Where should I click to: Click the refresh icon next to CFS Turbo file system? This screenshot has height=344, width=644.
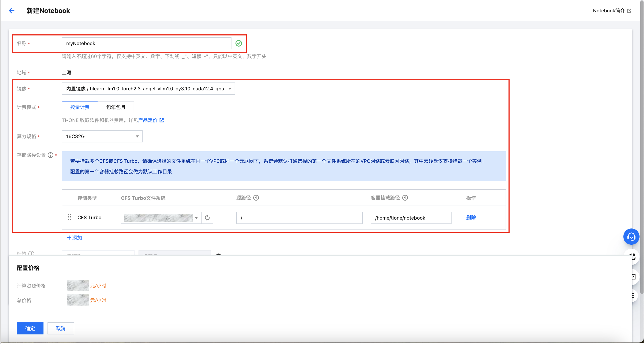click(207, 218)
